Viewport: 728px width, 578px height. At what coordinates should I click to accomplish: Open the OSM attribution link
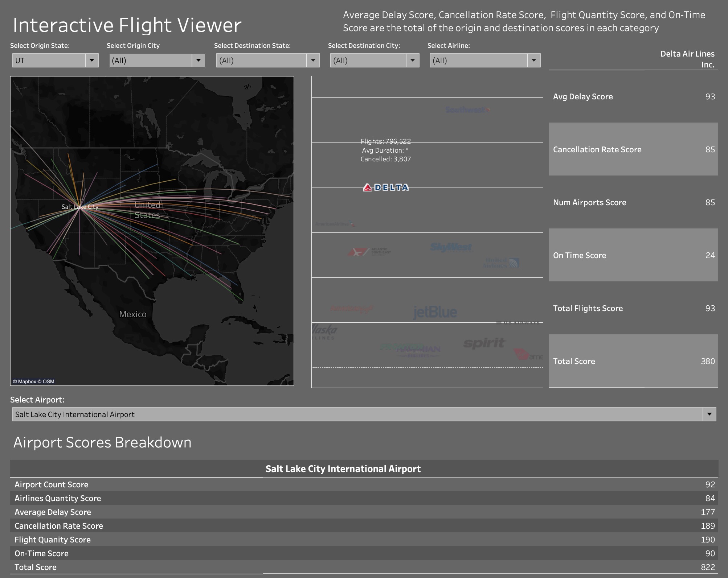tap(49, 381)
